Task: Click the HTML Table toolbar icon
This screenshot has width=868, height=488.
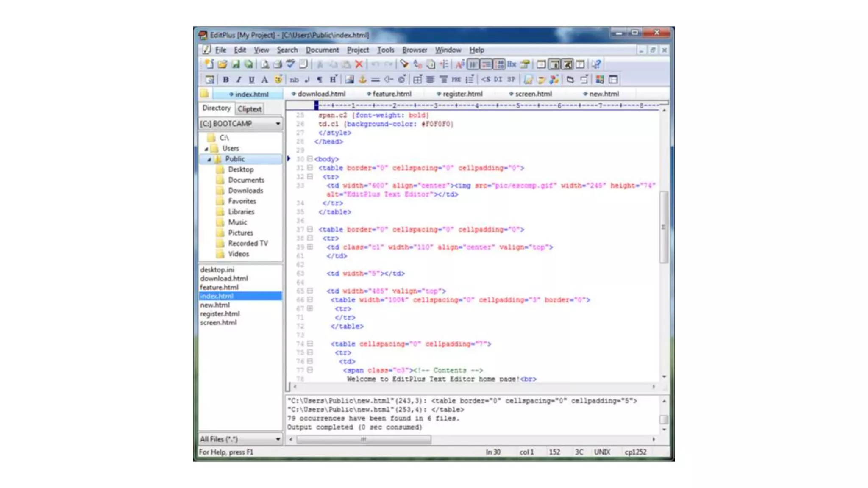Action: 417,80
